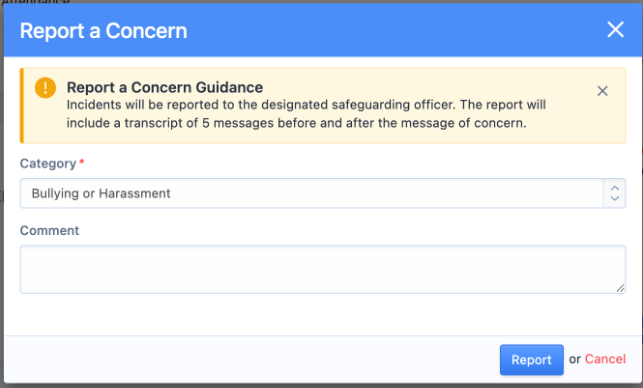The width and height of the screenshot is (643, 388).
Task: Click the Comment field label
Action: (x=50, y=231)
